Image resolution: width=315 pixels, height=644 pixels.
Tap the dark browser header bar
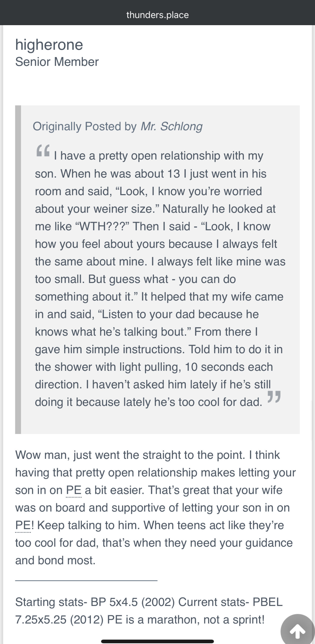point(157,13)
